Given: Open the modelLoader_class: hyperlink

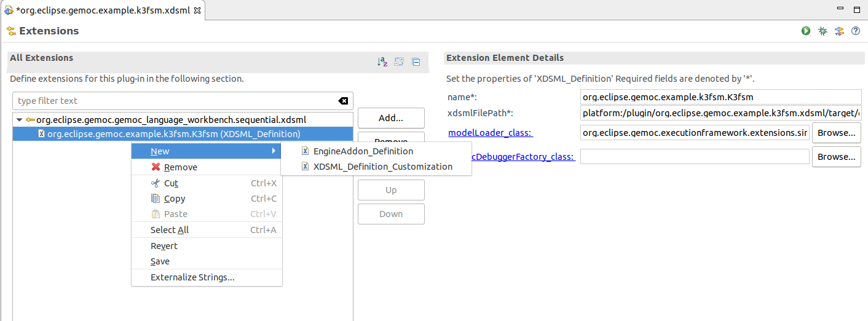Looking at the screenshot, I should (491, 133).
